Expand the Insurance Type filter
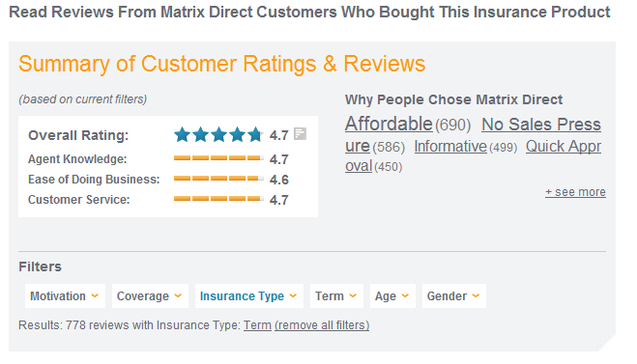Screen dimensions: 637x364 pyautogui.click(x=249, y=296)
